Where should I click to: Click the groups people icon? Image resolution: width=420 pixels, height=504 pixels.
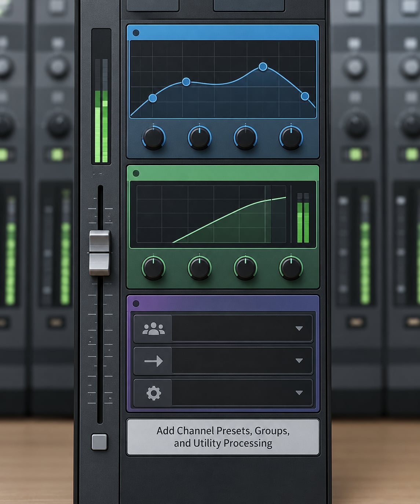click(153, 329)
